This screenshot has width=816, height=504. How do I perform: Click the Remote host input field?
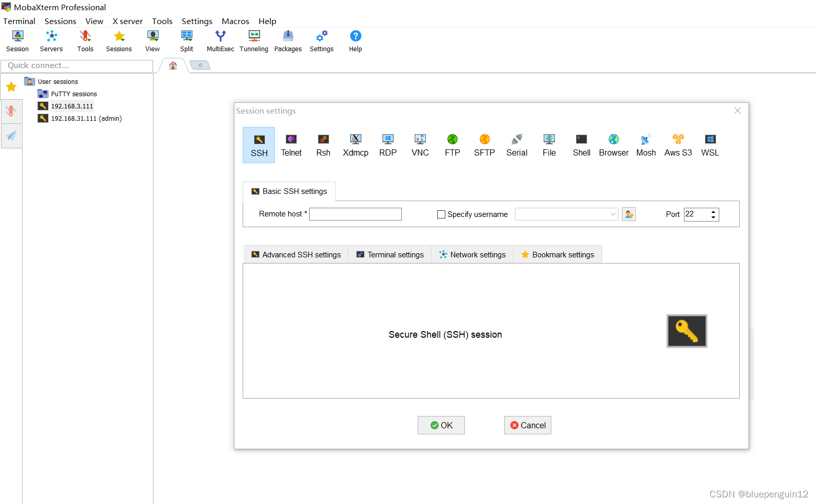pyautogui.click(x=355, y=214)
